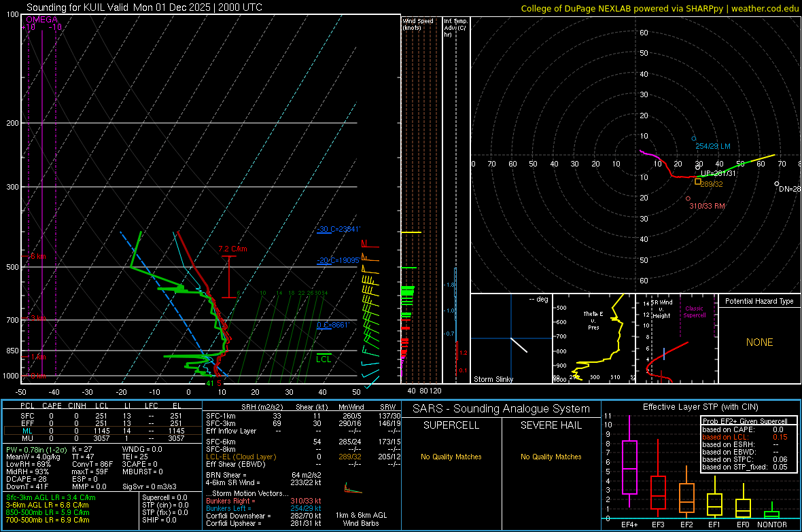
Task: Click the SHIP = 0.0 value
Action: click(x=159, y=520)
